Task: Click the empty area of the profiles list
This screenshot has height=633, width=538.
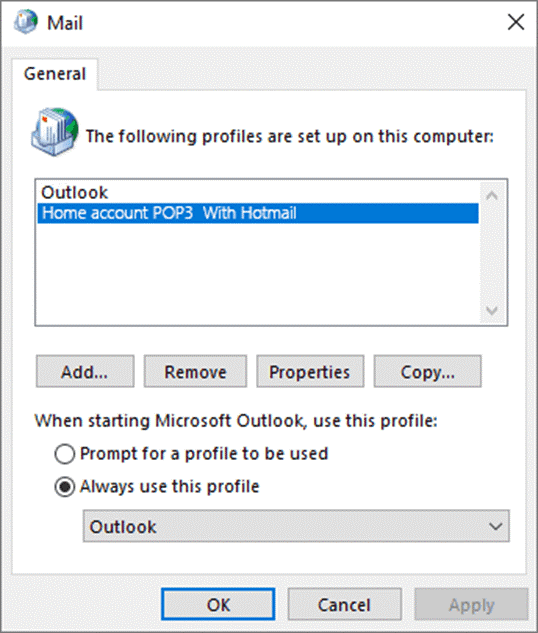Action: (x=258, y=273)
